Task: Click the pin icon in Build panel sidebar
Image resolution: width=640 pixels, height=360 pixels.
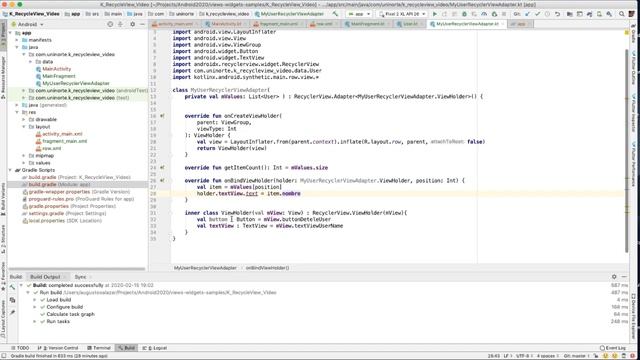Action: pos(12,312)
